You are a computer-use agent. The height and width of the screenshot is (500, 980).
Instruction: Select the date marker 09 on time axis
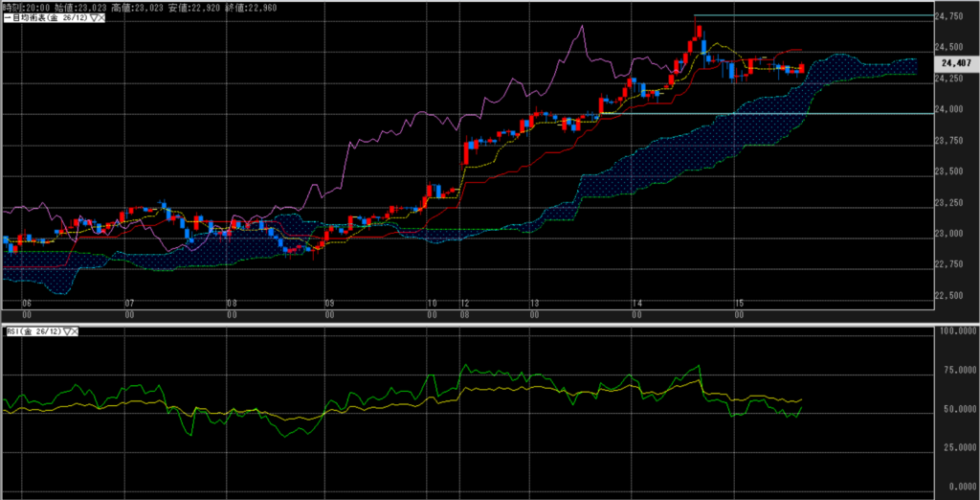coord(327,303)
